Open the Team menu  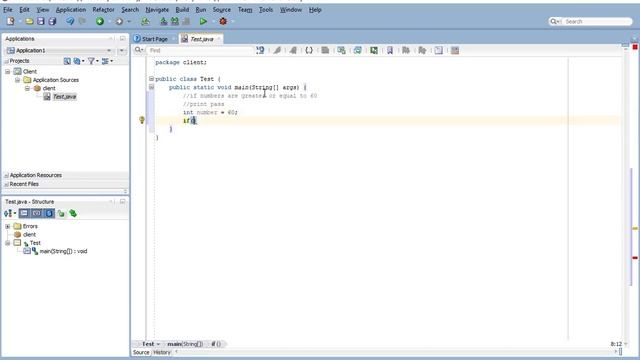[245, 9]
